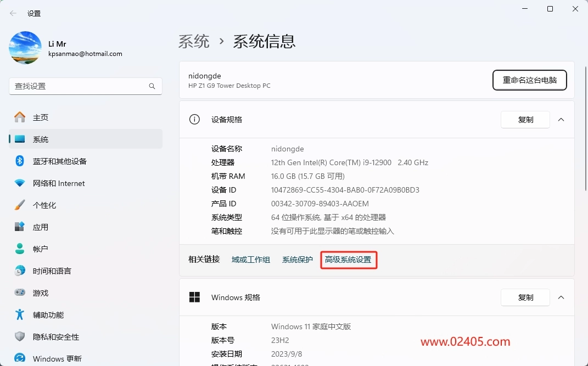Collapse the Windows 规格 section chevron
The height and width of the screenshot is (366, 588).
(x=561, y=297)
